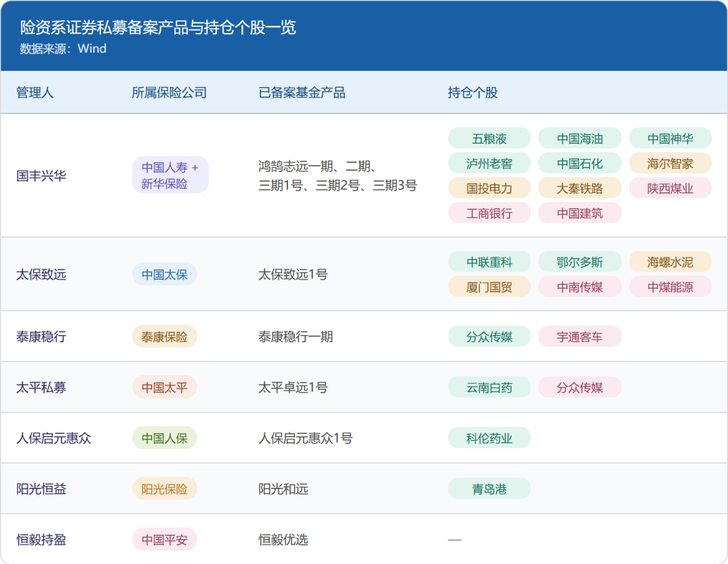Click manager name 恒毅持盈
The image size is (728, 564).
41,539
